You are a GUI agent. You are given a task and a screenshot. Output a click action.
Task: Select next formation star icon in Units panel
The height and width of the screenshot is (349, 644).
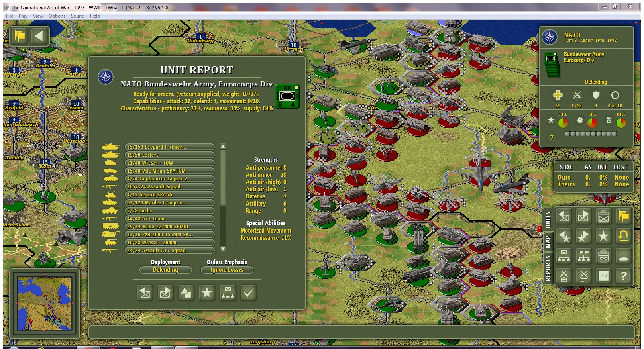tap(583, 236)
